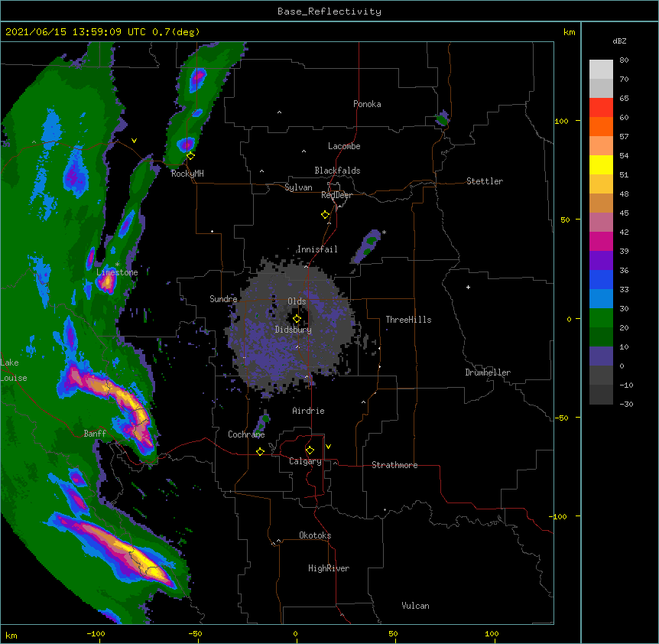Screen dimensions: 659x644
Task: Click the Limestone label
Action: point(117,272)
